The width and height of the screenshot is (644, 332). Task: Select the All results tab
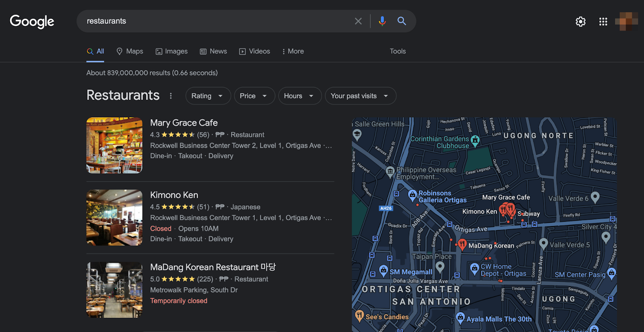(x=95, y=51)
